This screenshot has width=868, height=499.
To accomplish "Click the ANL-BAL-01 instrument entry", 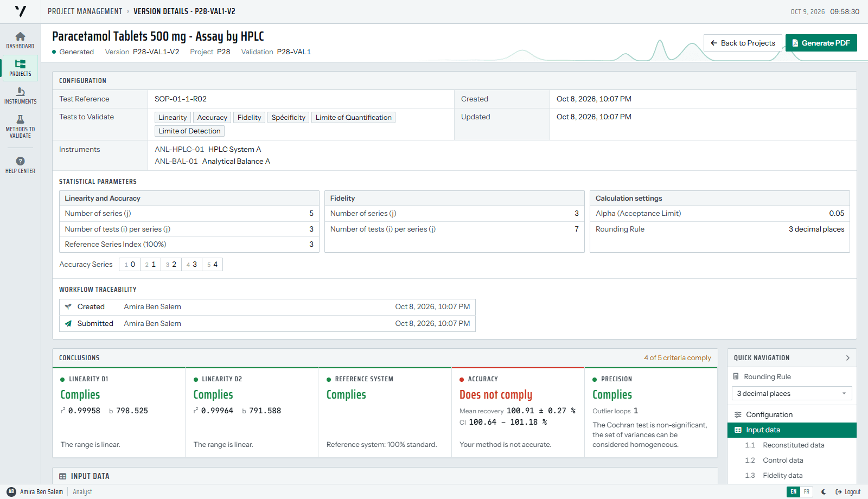I will (x=212, y=161).
